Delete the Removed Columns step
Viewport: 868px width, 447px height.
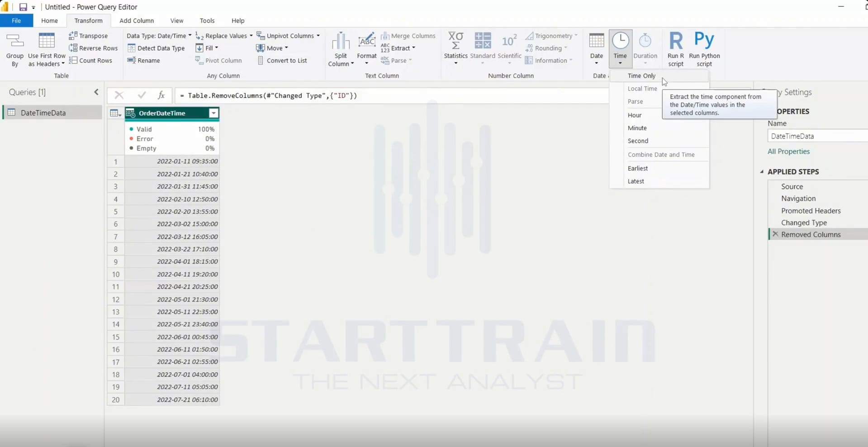tap(775, 234)
